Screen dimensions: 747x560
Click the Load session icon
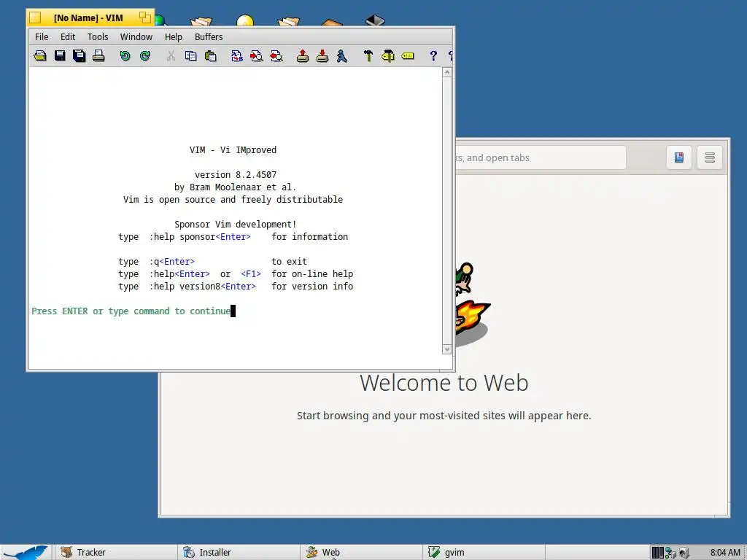click(x=303, y=55)
